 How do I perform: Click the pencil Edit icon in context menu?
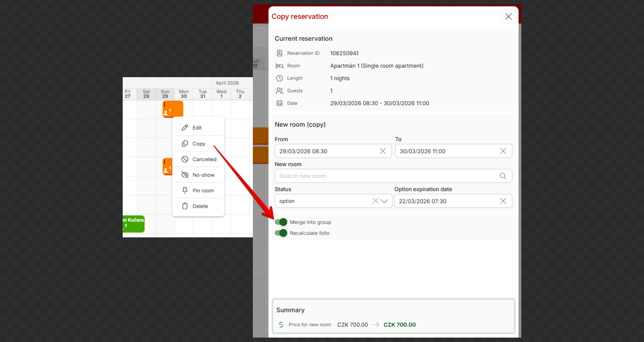[x=185, y=128]
